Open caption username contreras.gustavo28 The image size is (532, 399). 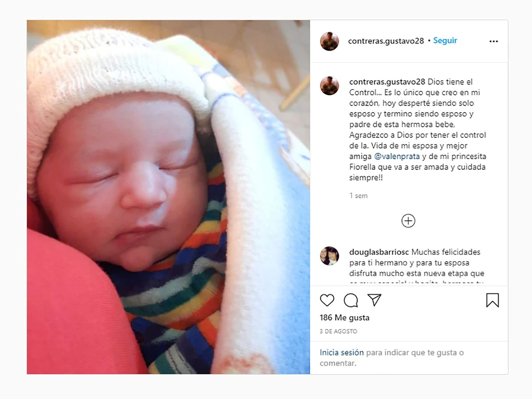(387, 82)
